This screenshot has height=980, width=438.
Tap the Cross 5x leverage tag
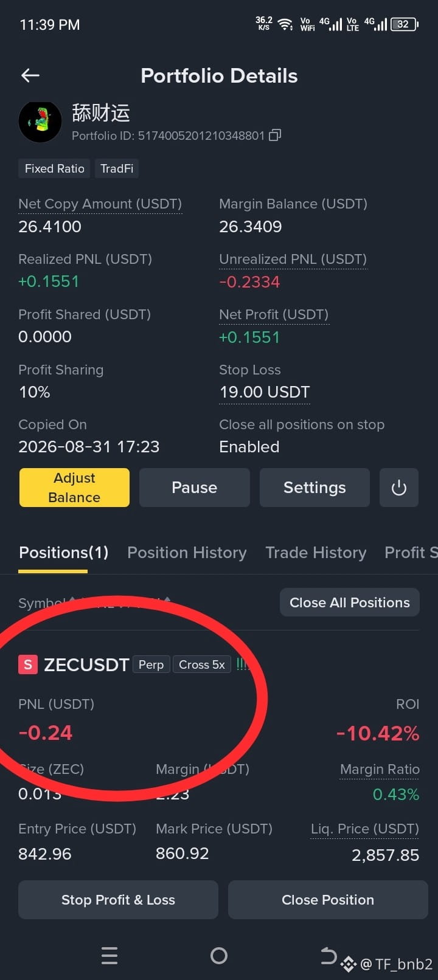(202, 664)
